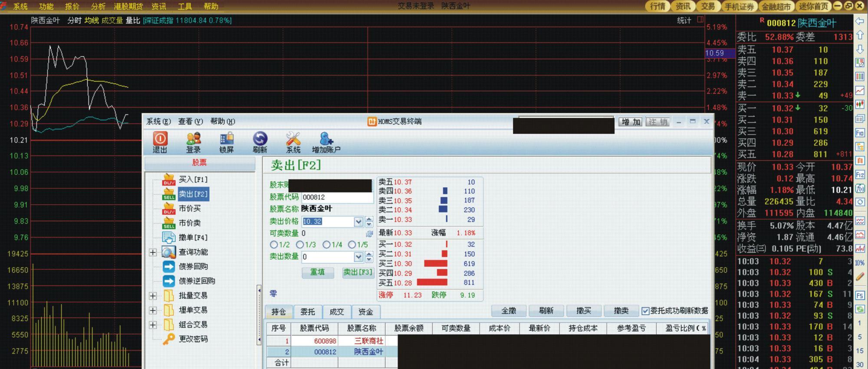Expand the 组合交易 tree node
Image resolution: width=868 pixels, height=369 pixels.
pyautogui.click(x=153, y=325)
